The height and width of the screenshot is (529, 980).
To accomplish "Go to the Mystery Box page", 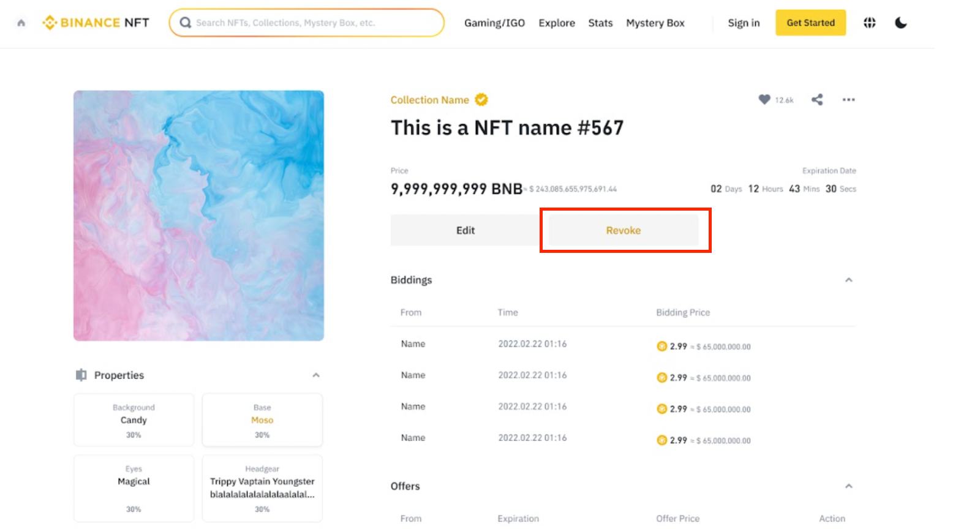I will point(655,23).
